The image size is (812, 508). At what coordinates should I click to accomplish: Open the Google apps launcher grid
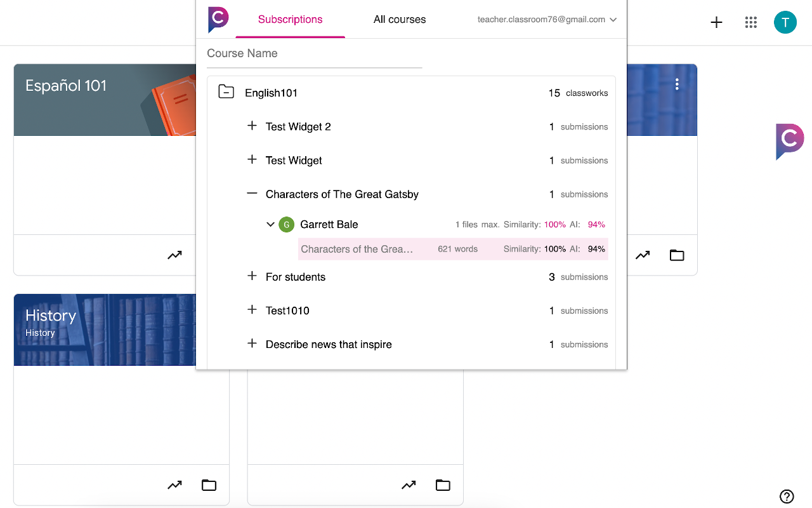(x=751, y=22)
